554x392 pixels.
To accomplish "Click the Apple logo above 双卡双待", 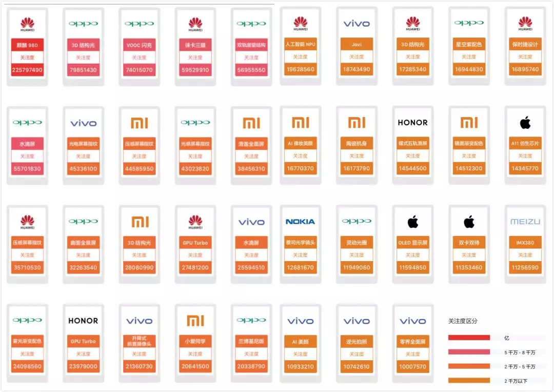I will 469,222.
